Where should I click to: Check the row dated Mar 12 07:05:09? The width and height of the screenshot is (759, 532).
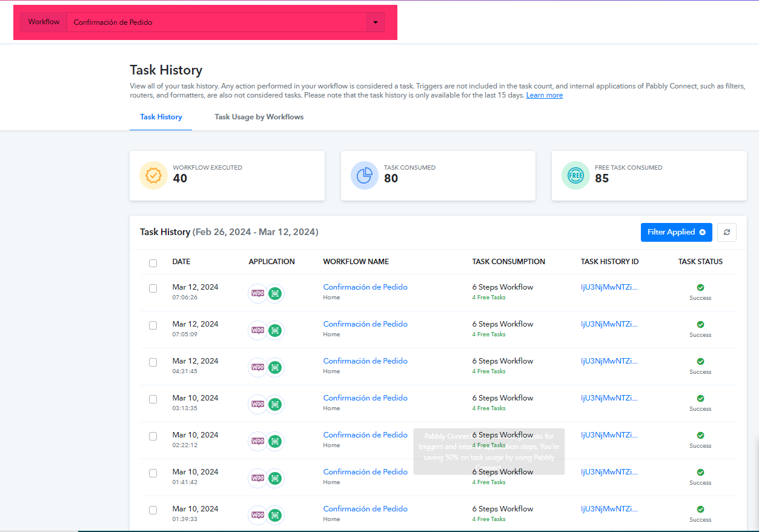(153, 325)
